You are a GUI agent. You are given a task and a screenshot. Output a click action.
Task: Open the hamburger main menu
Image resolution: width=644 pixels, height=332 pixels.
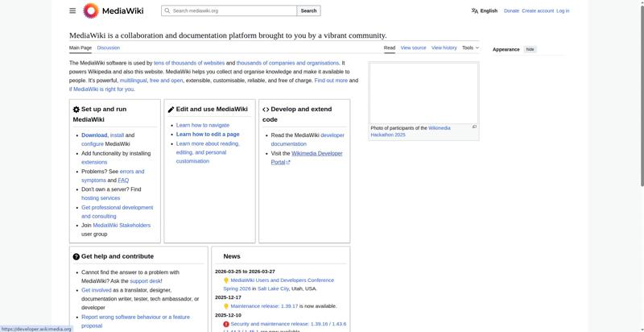click(x=72, y=10)
